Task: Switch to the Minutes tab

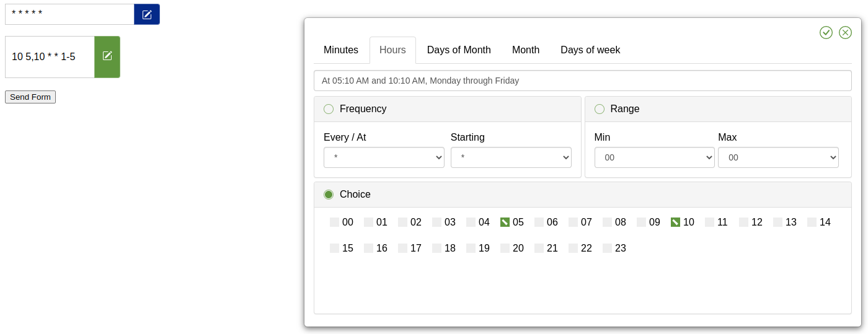Action: pyautogui.click(x=341, y=50)
